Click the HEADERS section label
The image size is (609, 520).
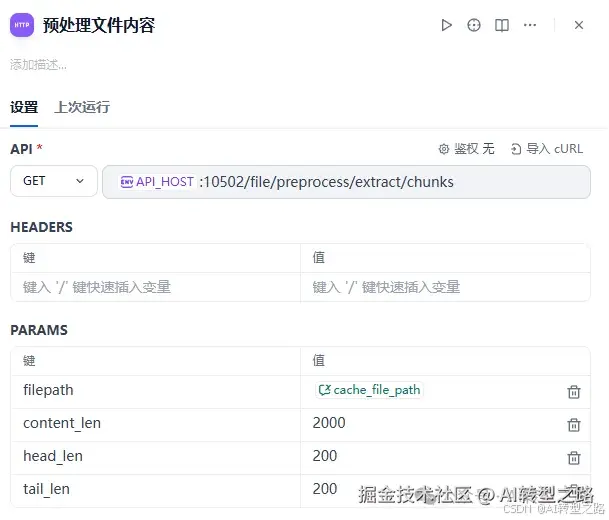(42, 227)
